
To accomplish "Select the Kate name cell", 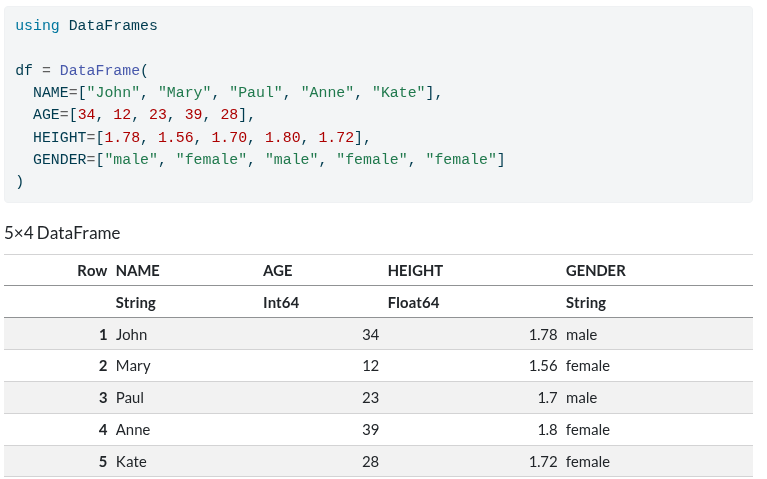I will click(x=131, y=462).
